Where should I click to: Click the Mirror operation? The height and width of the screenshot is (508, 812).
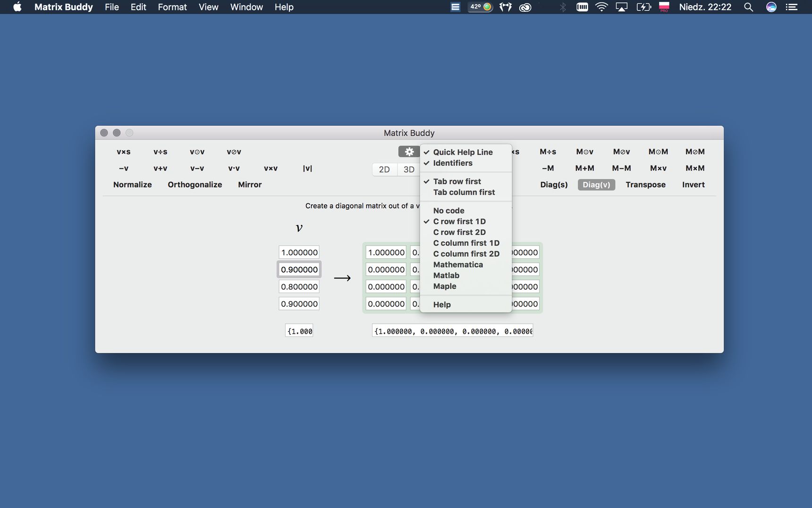[x=250, y=185]
